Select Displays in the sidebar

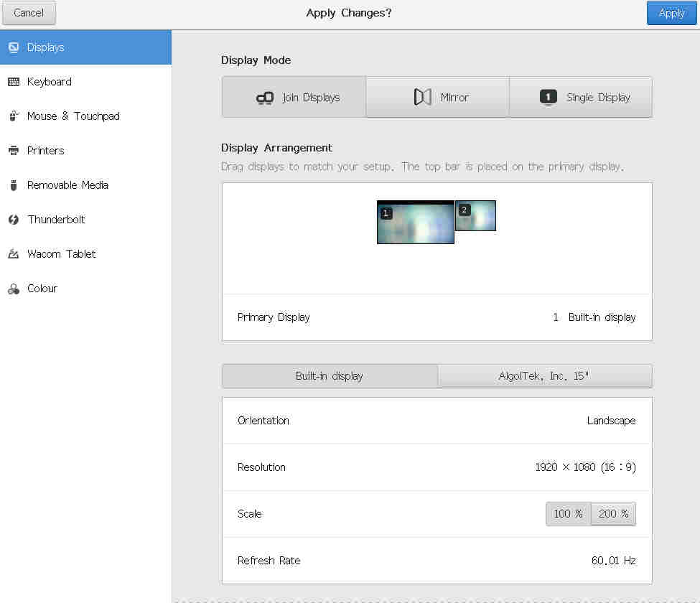[x=85, y=47]
